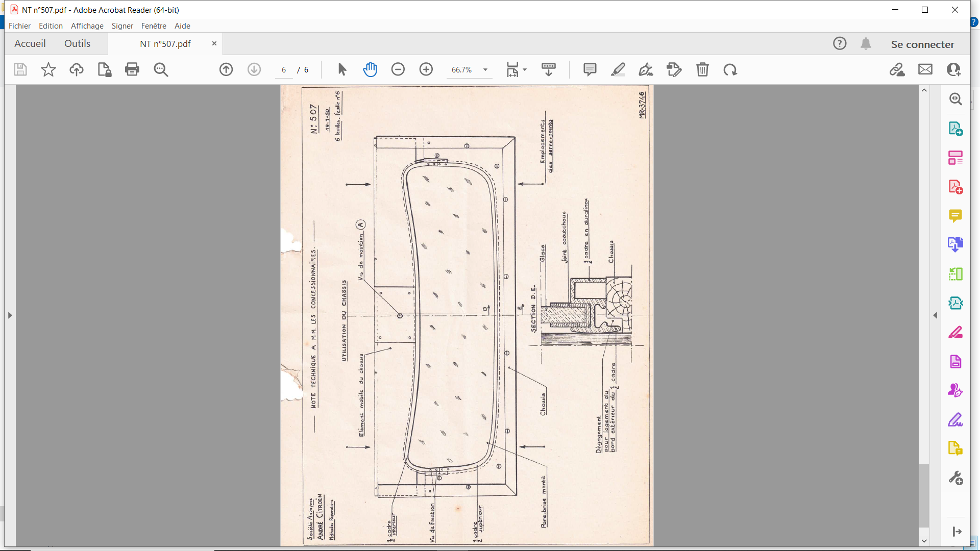Image resolution: width=980 pixels, height=551 pixels.
Task: Click the vertical scrollbar thumb
Action: point(924,495)
